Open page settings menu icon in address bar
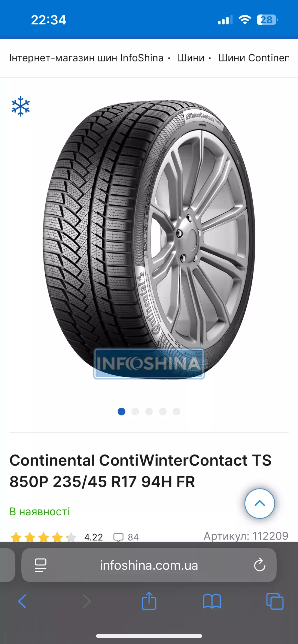Viewport: 298px width, 644px height. pos(40,565)
